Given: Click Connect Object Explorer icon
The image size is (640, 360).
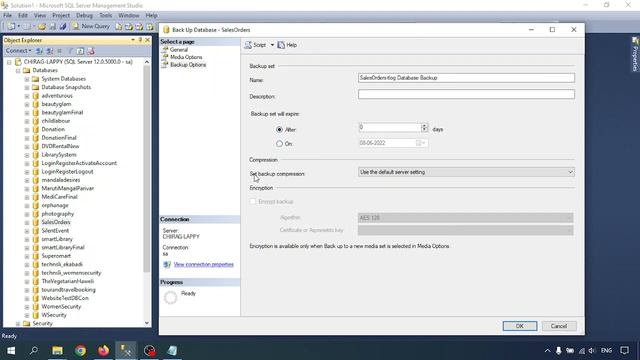Looking at the screenshot, I should (x=40, y=51).
